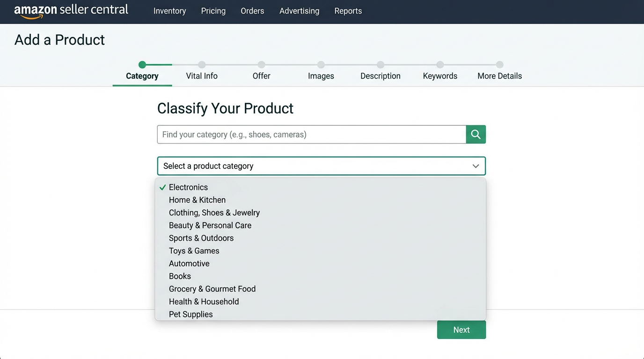This screenshot has width=644, height=359.
Task: Open the Reports page
Action: 348,11
